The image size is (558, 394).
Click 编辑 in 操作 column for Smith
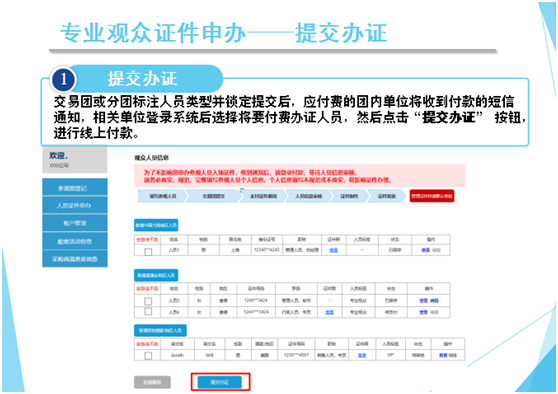(x=453, y=355)
